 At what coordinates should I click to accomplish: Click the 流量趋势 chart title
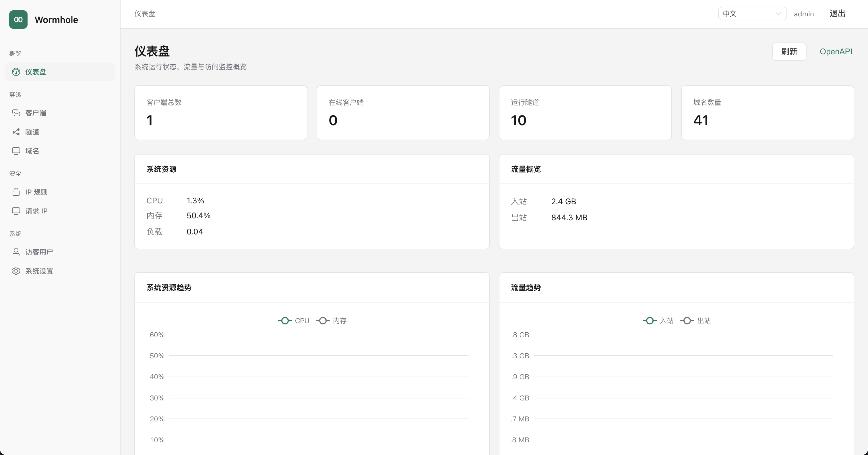[x=526, y=288]
